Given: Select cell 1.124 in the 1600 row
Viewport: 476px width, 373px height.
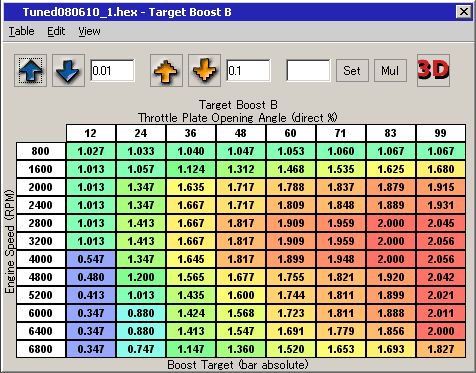Looking at the screenshot, I should pyautogui.click(x=191, y=169).
